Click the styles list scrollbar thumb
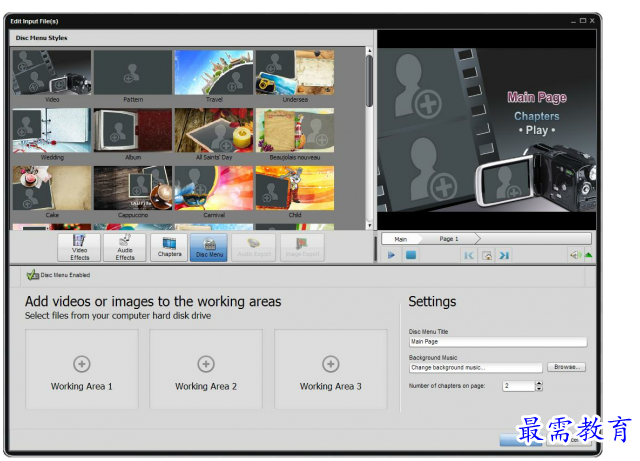 pyautogui.click(x=369, y=81)
